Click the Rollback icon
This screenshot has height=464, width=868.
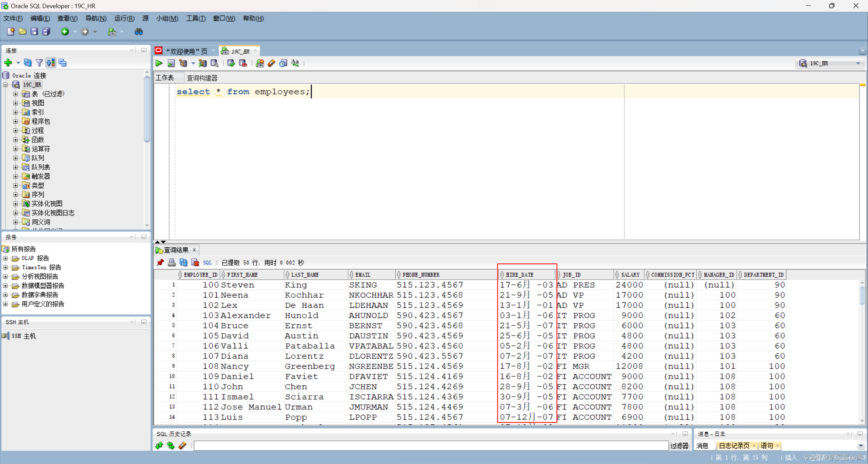point(243,63)
